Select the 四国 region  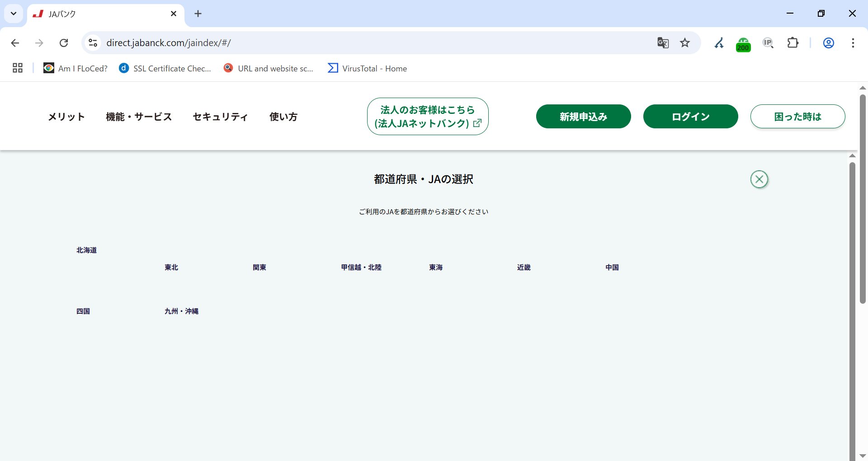pyautogui.click(x=83, y=311)
